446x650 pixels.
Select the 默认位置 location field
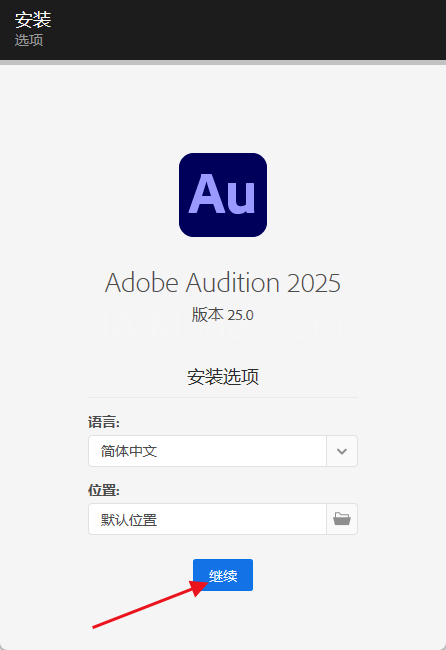[x=207, y=519]
